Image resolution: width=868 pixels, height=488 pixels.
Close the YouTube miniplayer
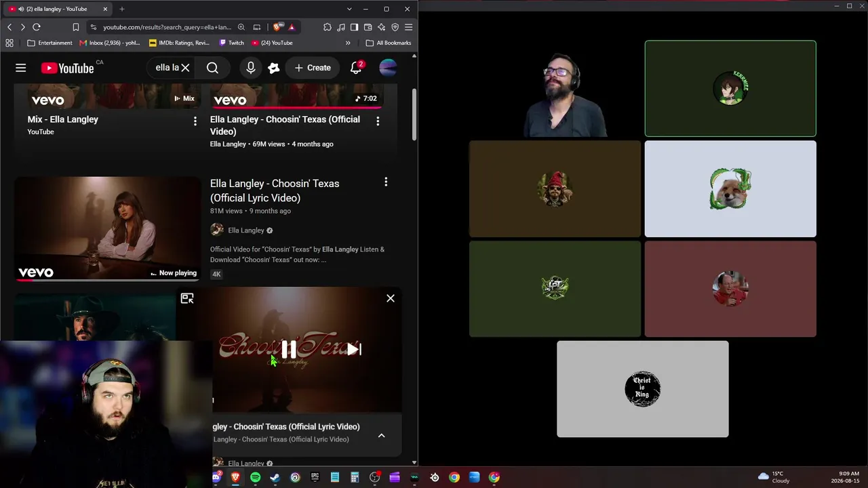(x=391, y=298)
